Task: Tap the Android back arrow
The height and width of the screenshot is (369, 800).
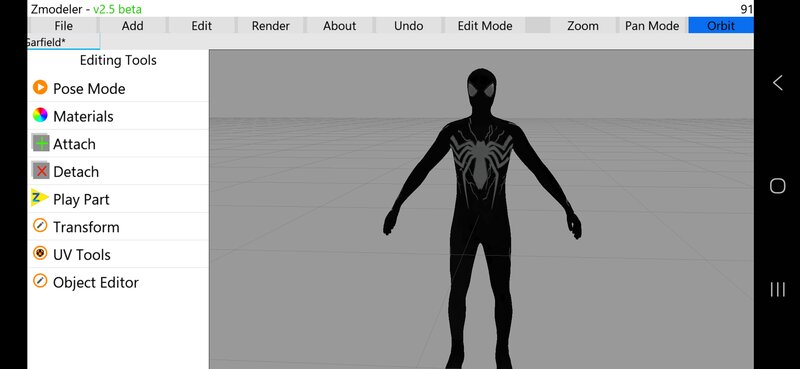Action: [x=777, y=83]
